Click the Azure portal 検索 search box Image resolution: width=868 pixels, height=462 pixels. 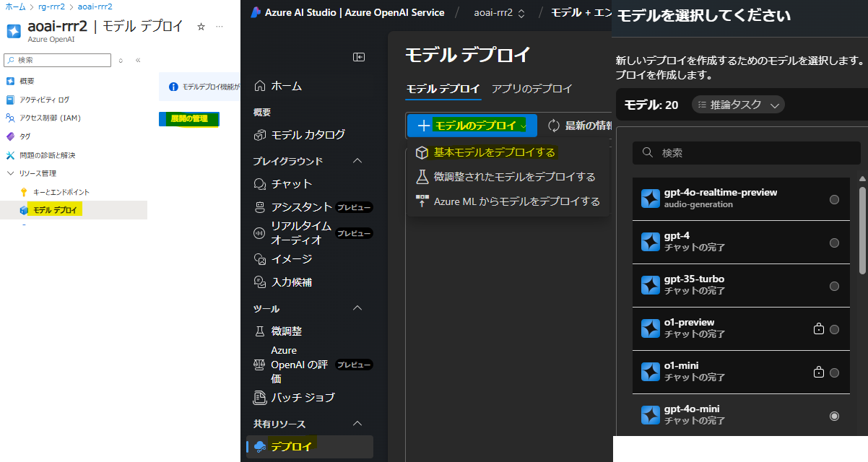click(58, 60)
